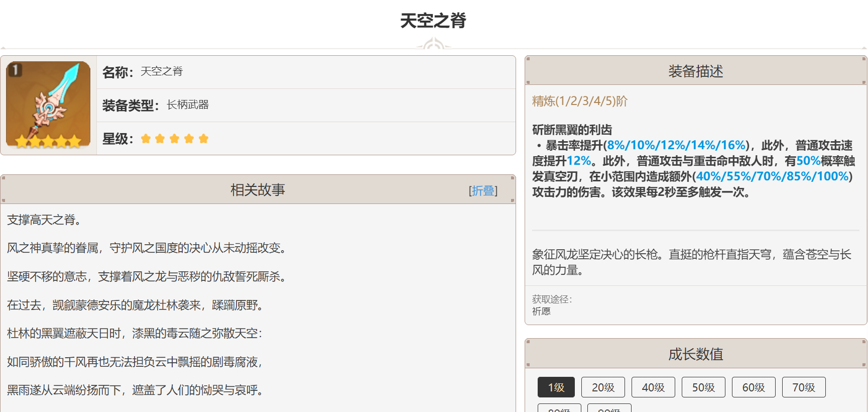Click the 装备描述 panel header
This screenshot has height=412, width=868.
point(695,71)
